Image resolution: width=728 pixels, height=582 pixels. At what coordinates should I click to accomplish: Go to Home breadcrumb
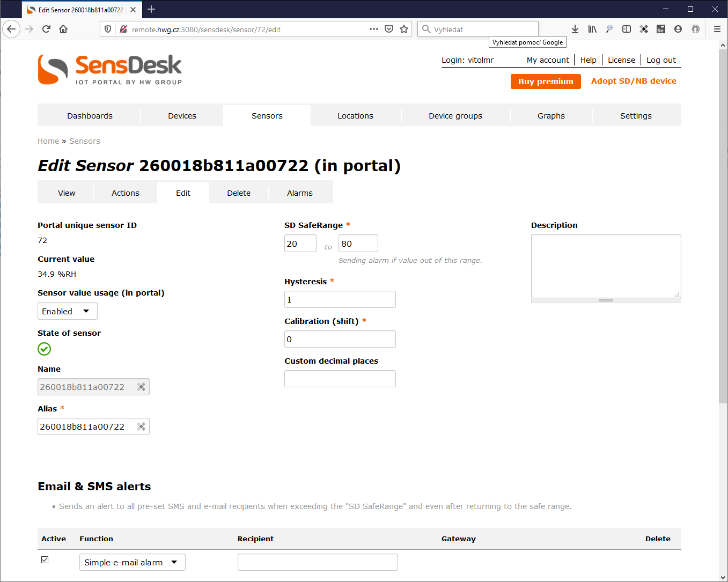[x=48, y=141]
